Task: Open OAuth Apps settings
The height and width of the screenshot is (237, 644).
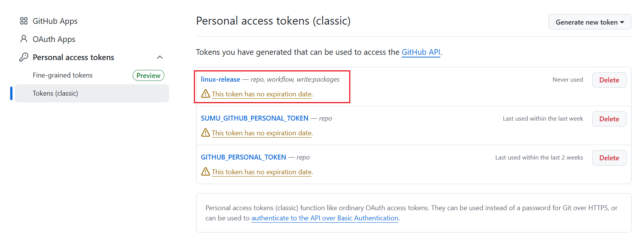Action: tap(54, 39)
